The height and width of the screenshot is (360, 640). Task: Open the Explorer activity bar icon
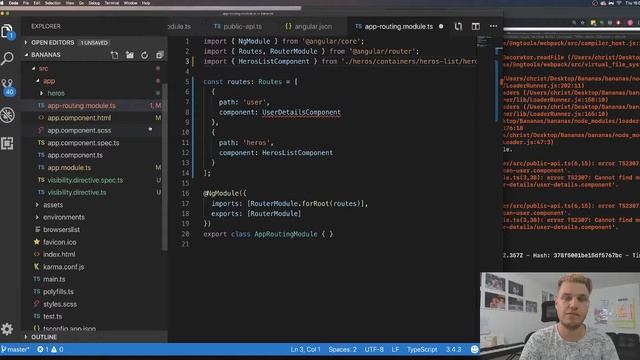pos(7,31)
